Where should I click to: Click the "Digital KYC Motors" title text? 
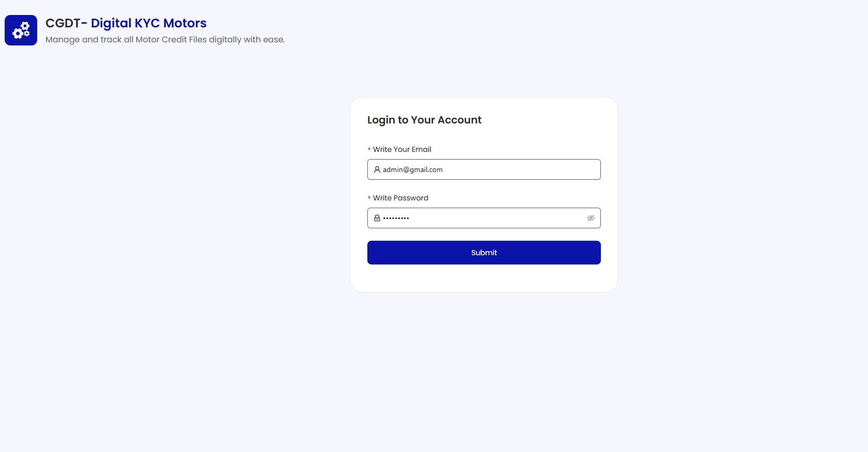pyautogui.click(x=149, y=23)
